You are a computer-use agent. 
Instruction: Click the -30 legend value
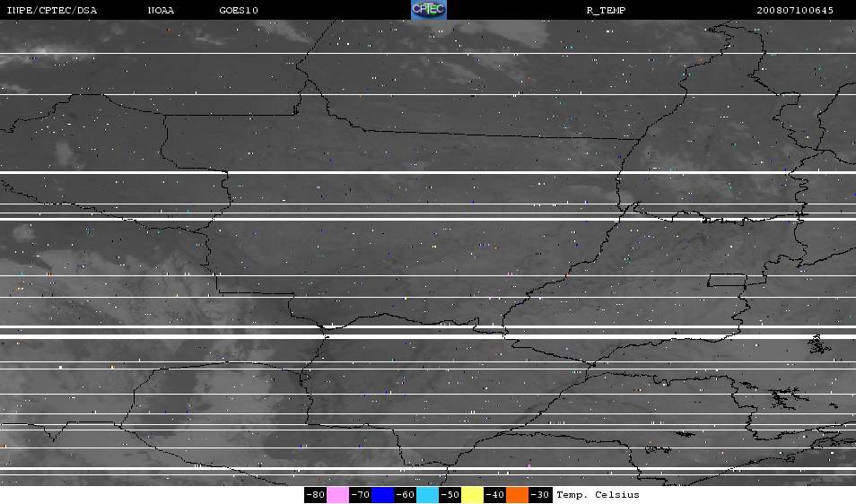click(x=539, y=495)
